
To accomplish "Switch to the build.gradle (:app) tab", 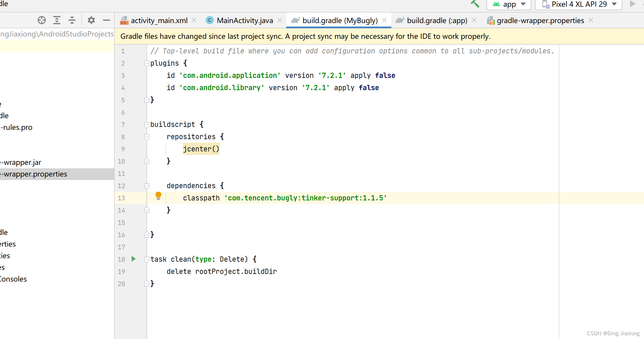I will coord(437,20).
